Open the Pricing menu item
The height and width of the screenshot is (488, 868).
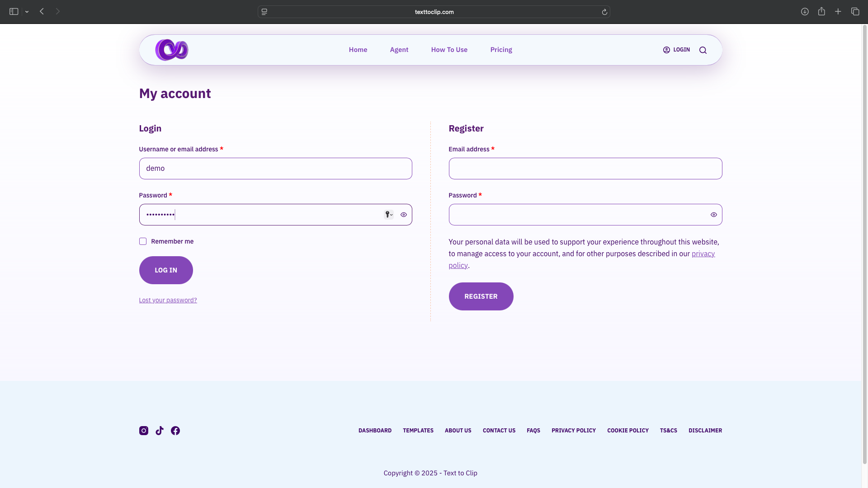click(501, 50)
